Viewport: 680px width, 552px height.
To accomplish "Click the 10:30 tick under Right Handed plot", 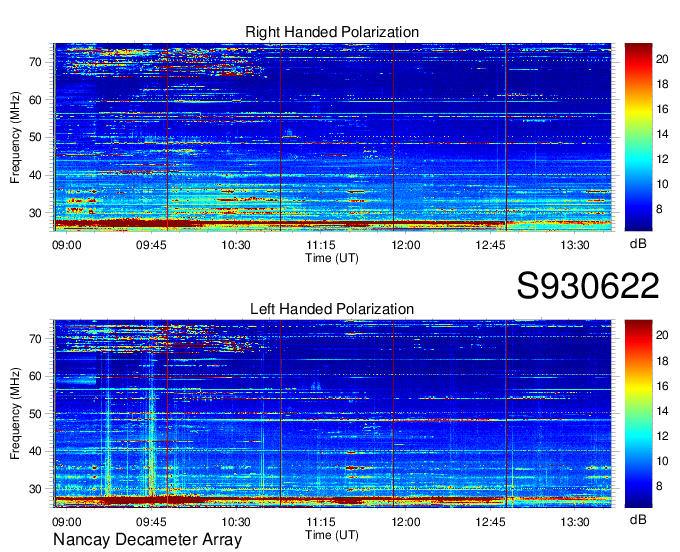I will [x=236, y=245].
